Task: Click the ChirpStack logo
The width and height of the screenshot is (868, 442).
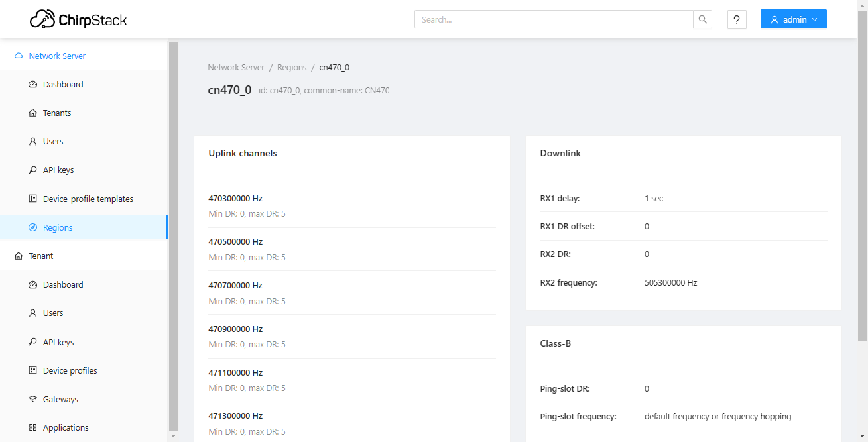Action: (78, 20)
